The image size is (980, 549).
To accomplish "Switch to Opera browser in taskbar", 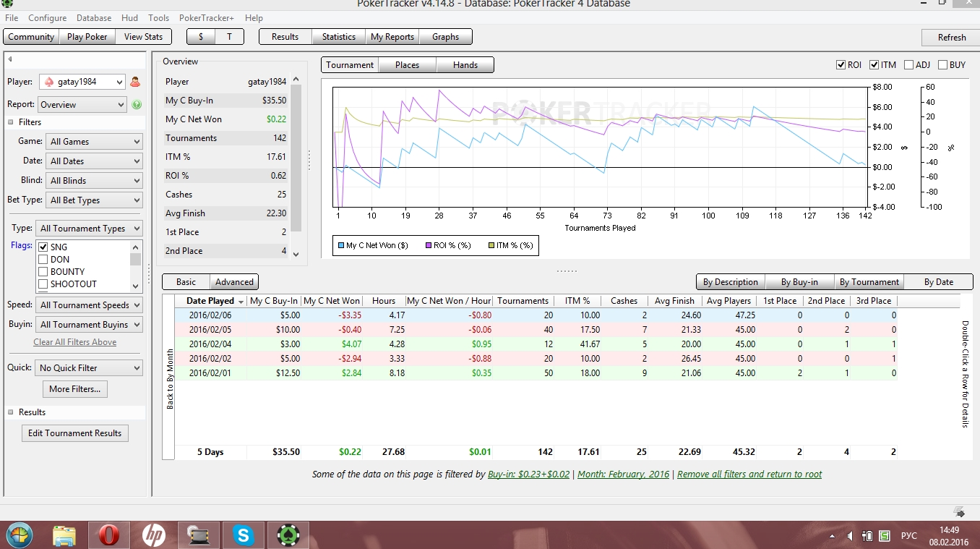I will 109,536.
